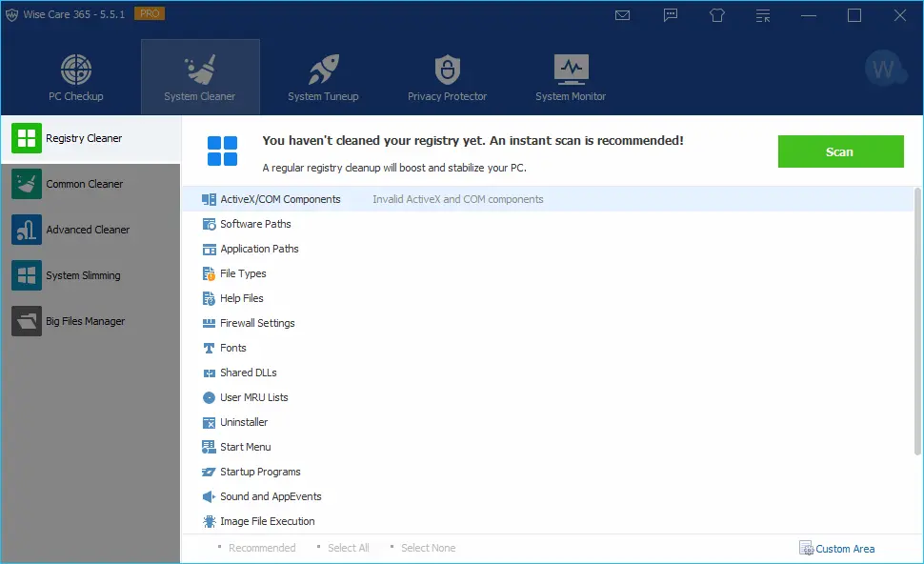
Task: Select the Uninstaller entry
Action: [x=244, y=422]
